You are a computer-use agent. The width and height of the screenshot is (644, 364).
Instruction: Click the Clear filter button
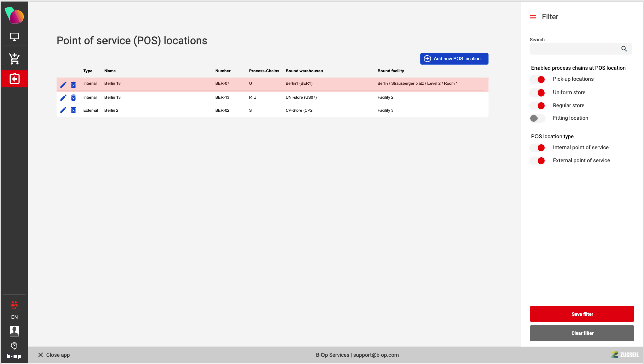click(x=582, y=333)
